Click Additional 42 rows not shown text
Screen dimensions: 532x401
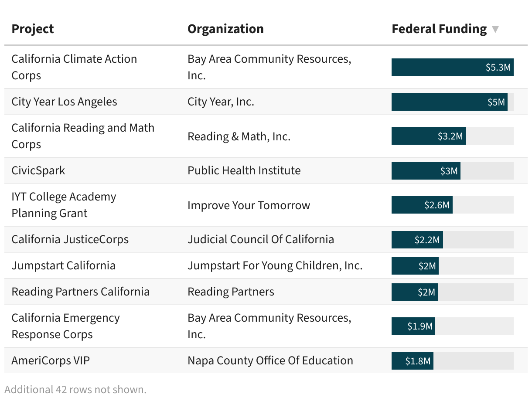(x=75, y=389)
